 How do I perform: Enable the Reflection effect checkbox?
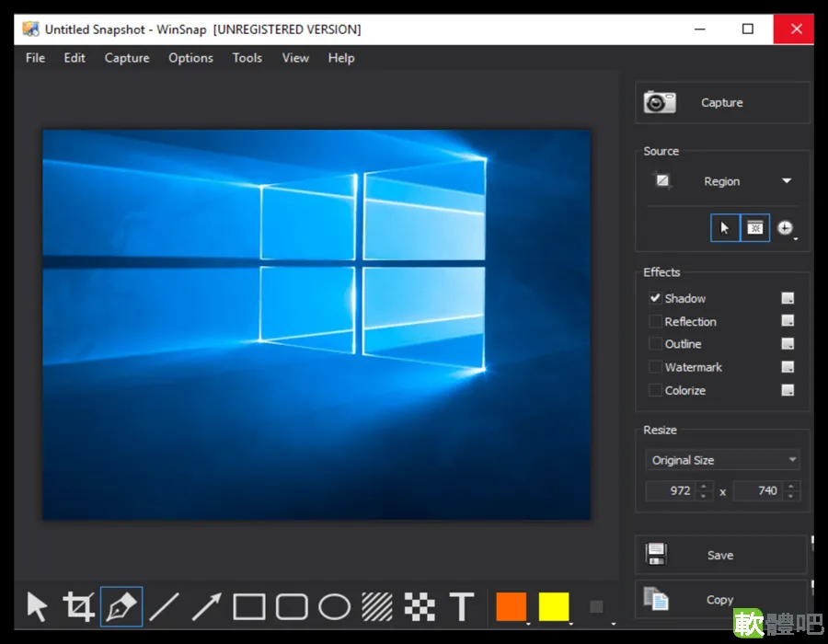[x=655, y=321]
